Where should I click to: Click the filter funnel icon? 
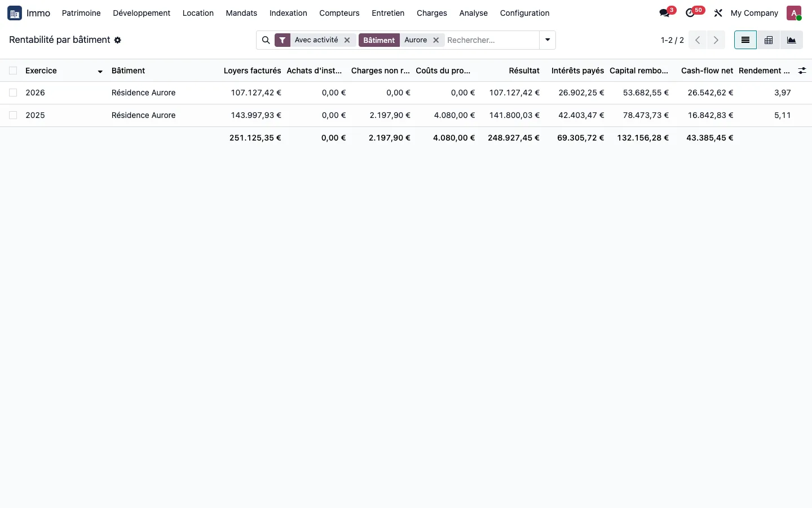pyautogui.click(x=283, y=40)
